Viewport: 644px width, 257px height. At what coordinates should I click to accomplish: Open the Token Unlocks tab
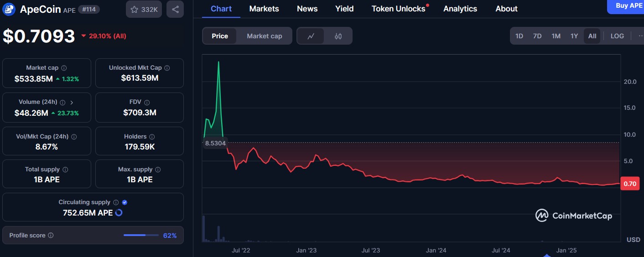pos(399,9)
